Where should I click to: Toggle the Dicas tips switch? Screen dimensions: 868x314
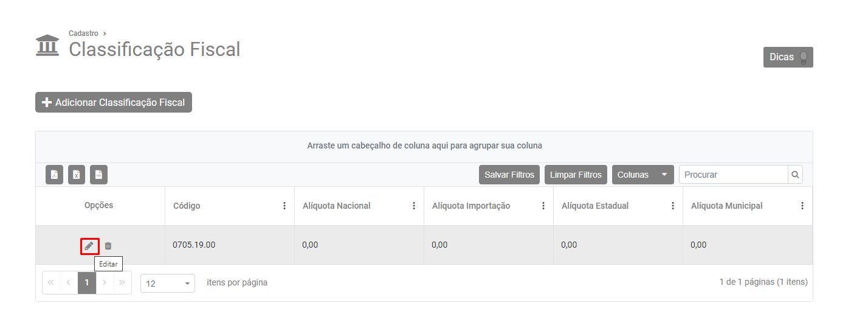[804, 57]
